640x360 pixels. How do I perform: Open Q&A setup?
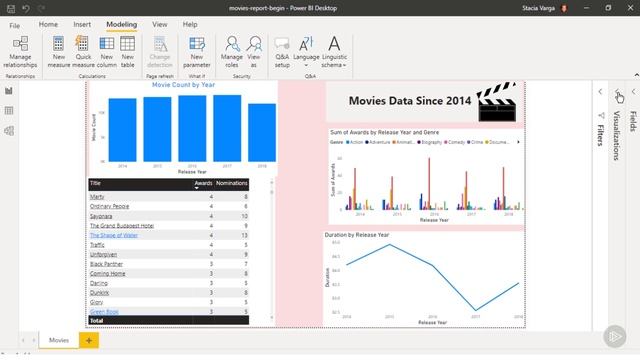coord(282,52)
